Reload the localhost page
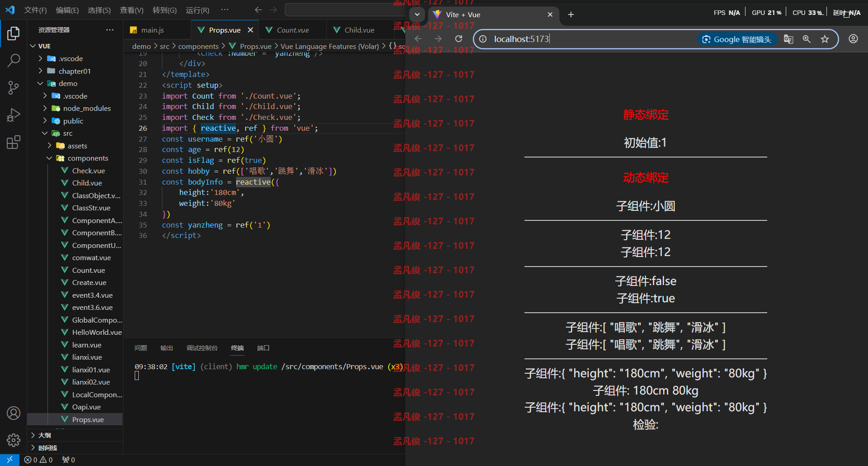This screenshot has height=466, width=868. (458, 39)
